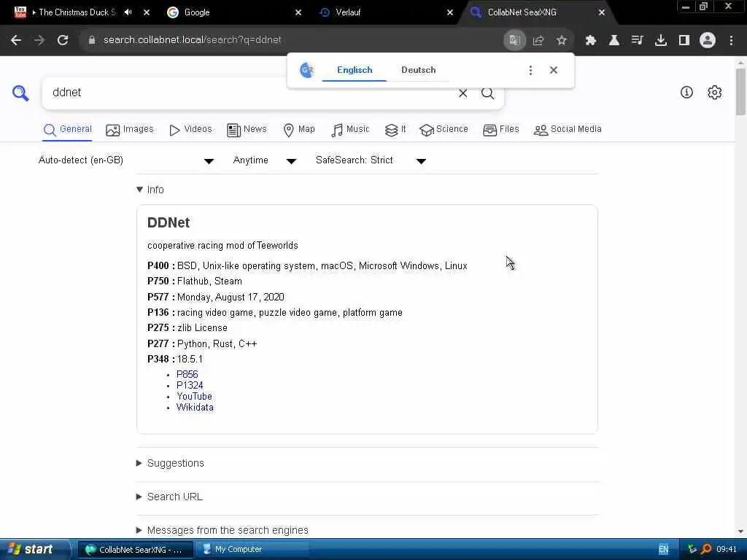The width and height of the screenshot is (747, 560).
Task: Open the Auto-detect (en-GB) language dropdown
Action: pyautogui.click(x=125, y=160)
